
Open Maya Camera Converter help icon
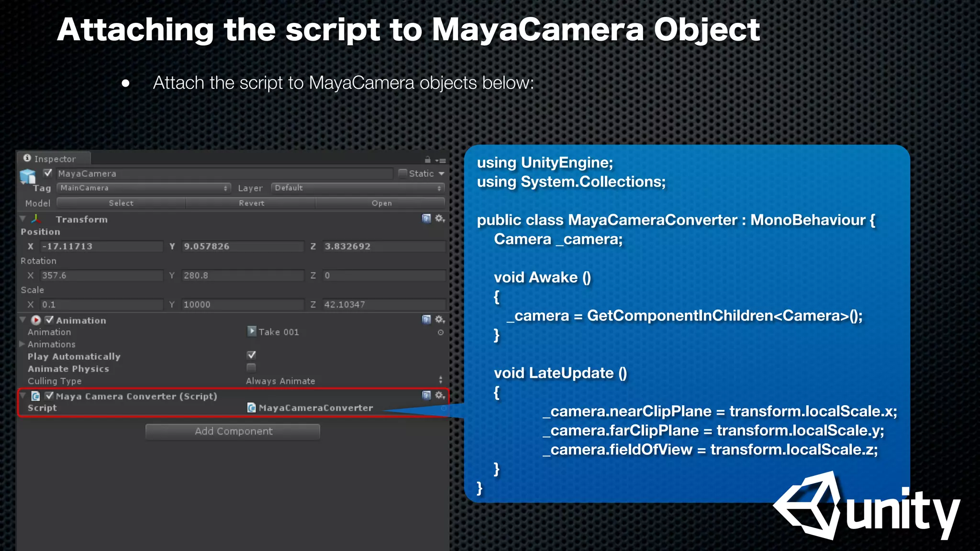point(426,395)
